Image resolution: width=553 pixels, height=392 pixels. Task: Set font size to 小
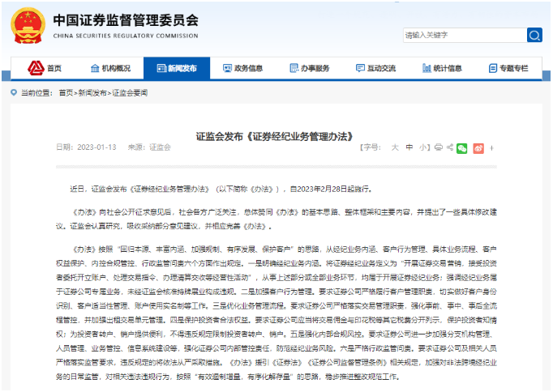(423, 147)
